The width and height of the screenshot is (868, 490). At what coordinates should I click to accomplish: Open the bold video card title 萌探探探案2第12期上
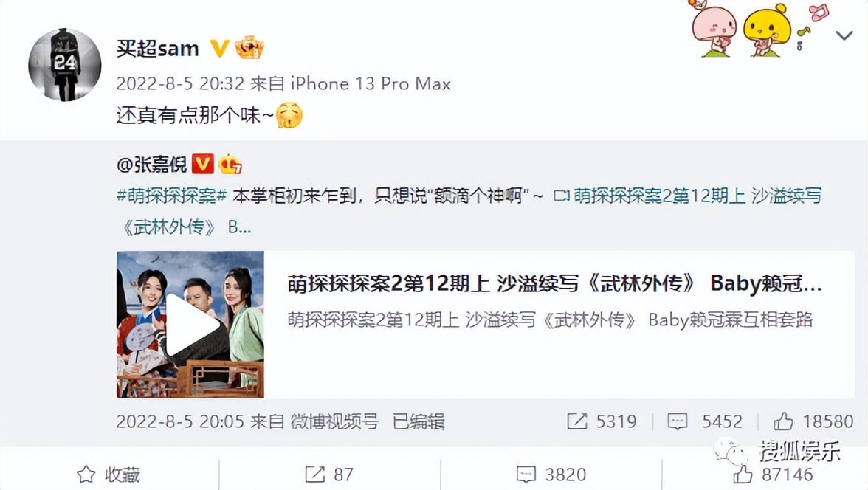pyautogui.click(x=554, y=283)
